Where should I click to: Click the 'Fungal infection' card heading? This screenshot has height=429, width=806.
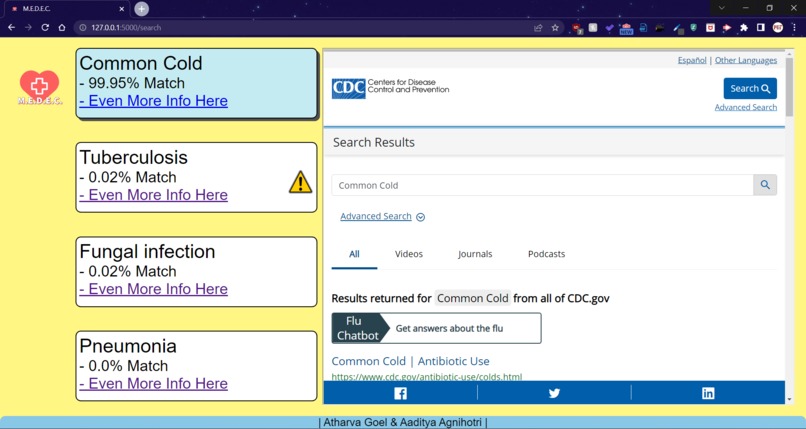(x=148, y=252)
